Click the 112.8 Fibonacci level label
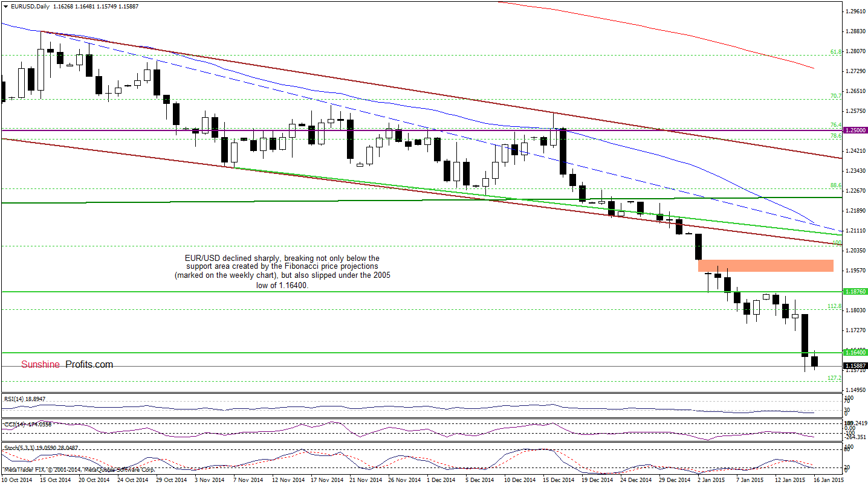The height and width of the screenshot is (485, 868). (834, 306)
